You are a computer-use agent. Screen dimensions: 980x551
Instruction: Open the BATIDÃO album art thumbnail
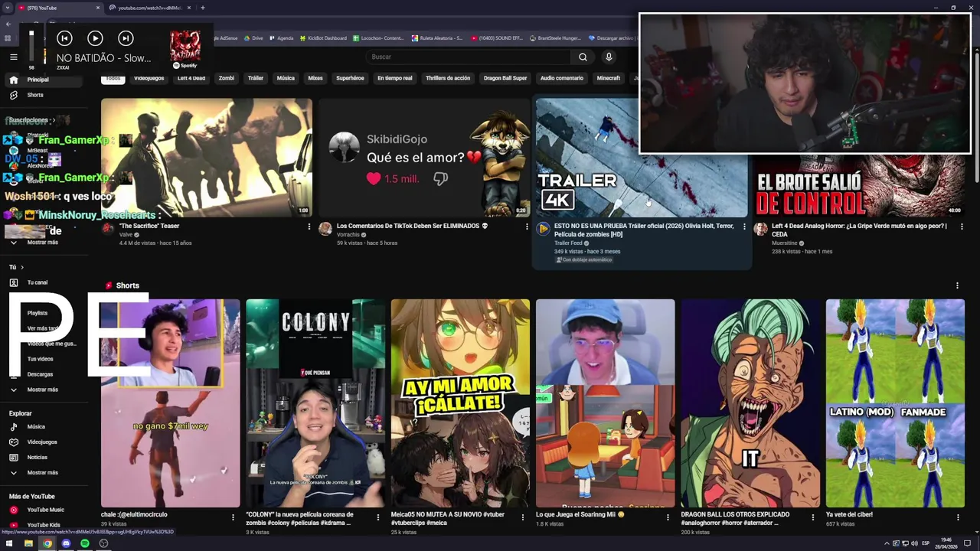point(185,47)
